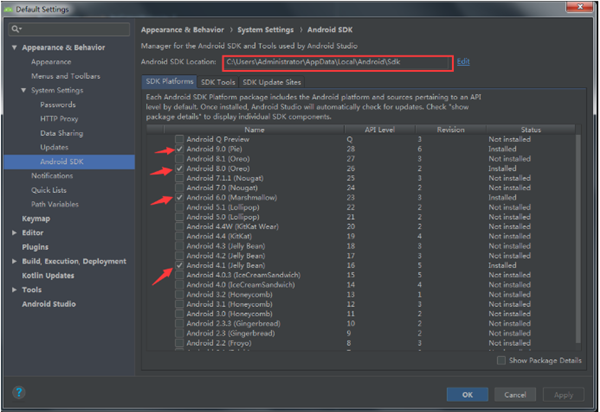Image resolution: width=600 pixels, height=412 pixels.
Task: Select HTTP Proxy in System Settings
Action: (56, 118)
